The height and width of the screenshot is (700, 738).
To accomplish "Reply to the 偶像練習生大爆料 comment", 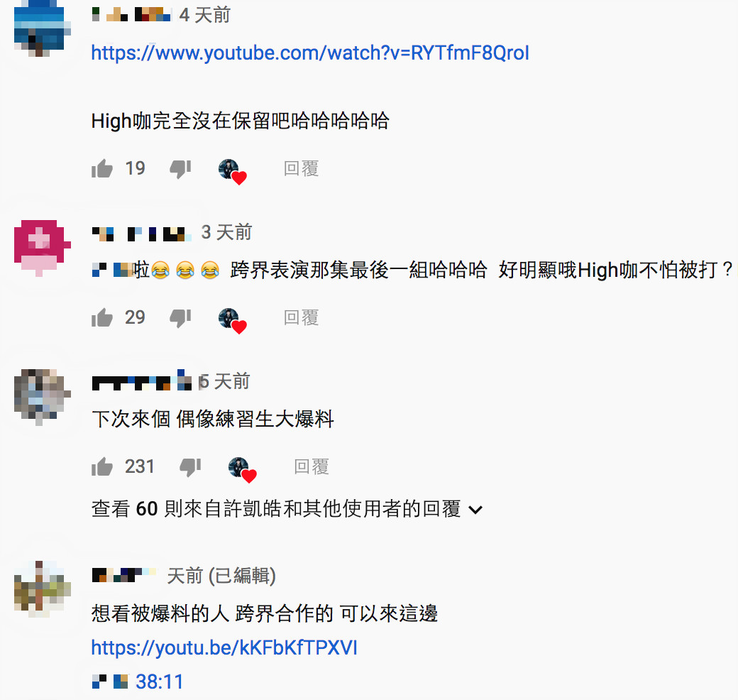I will pos(311,467).
